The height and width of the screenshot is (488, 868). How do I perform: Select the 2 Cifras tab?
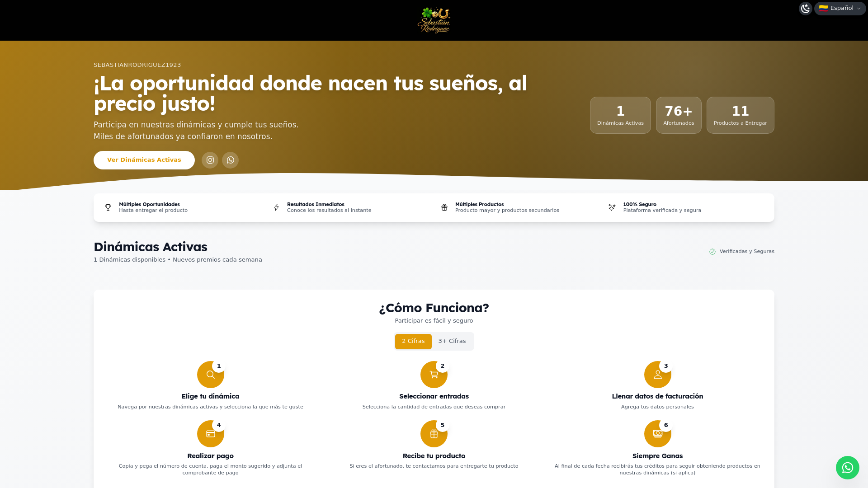click(413, 341)
